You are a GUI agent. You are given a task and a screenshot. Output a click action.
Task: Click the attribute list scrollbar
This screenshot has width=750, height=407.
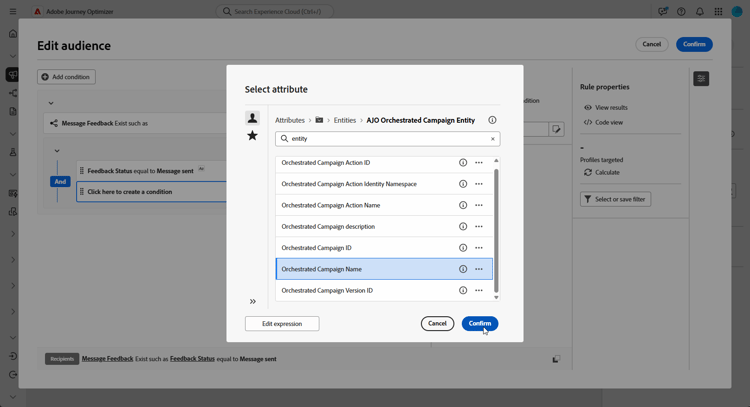click(496, 230)
